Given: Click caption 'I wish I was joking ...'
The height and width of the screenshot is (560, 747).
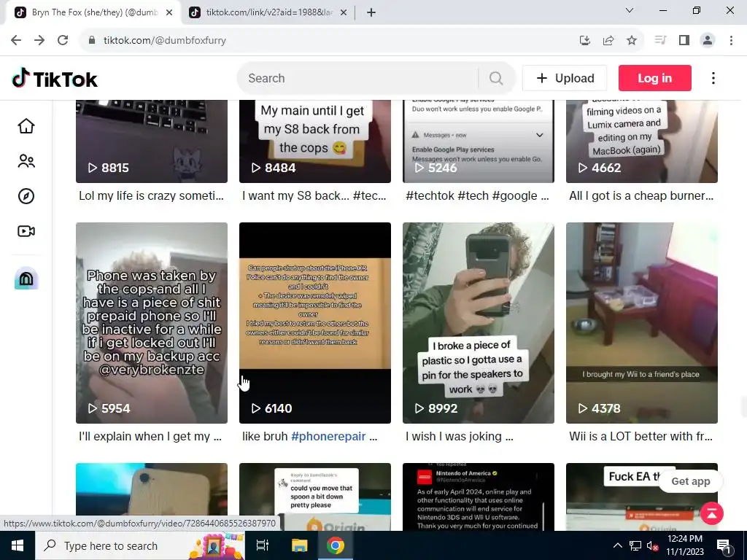Looking at the screenshot, I should pyautogui.click(x=460, y=436).
